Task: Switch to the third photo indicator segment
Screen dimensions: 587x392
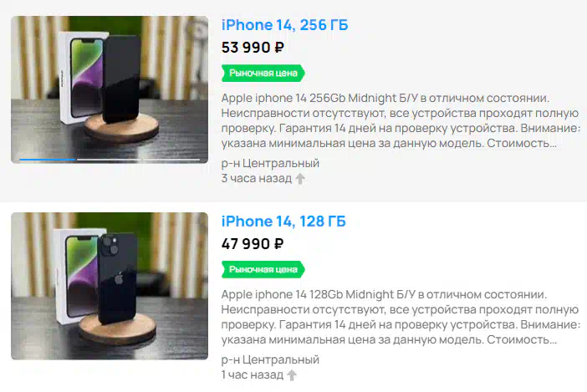Action: tap(171, 160)
